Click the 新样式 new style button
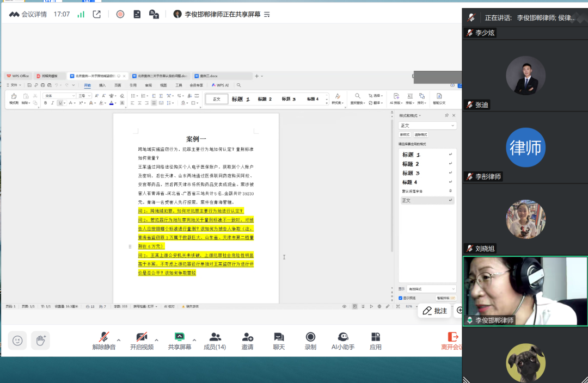The image size is (588, 383). pos(405,134)
